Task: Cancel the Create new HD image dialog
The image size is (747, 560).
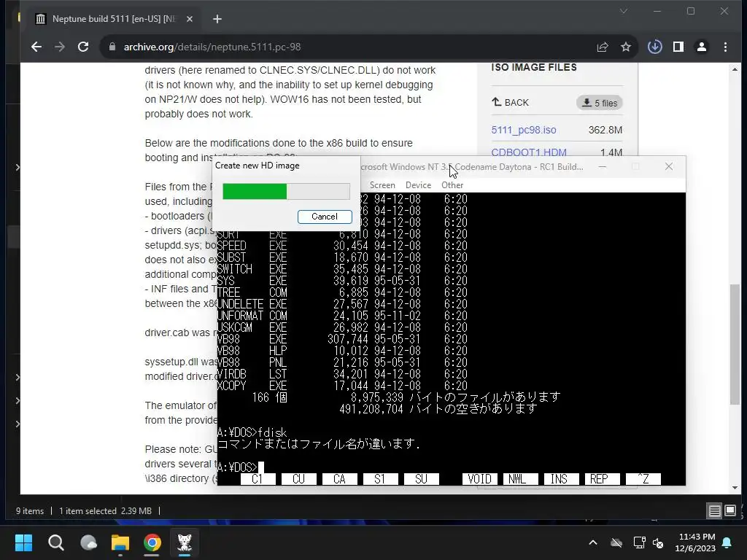Action: pyautogui.click(x=325, y=217)
